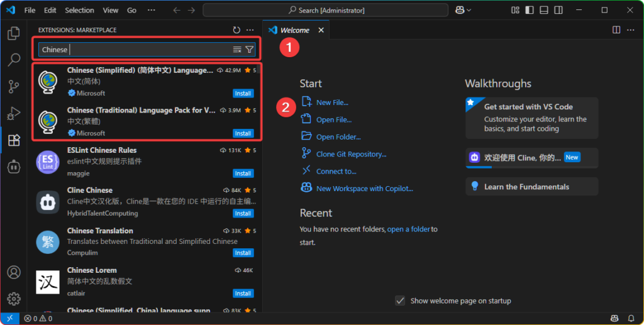This screenshot has width=644, height=325.
Task: Open editor more actions menu
Action: coord(630,30)
